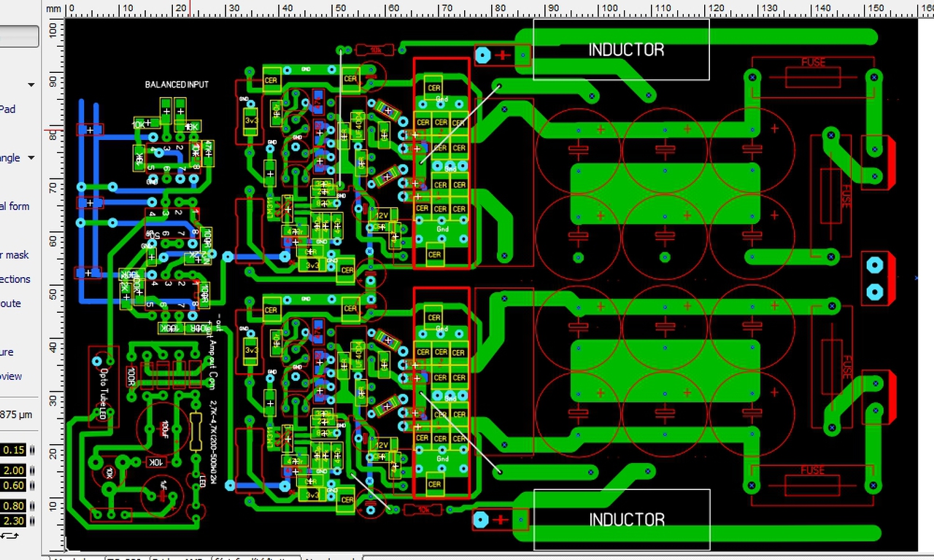
Task: Select the upper INDUCTOR label on the board
Action: (626, 50)
